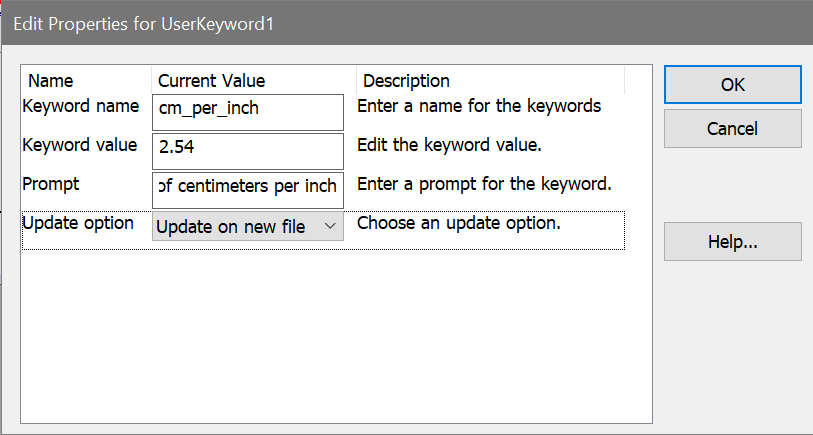The height and width of the screenshot is (435, 813).
Task: Select the Keyword value row label
Action: pyautogui.click(x=80, y=145)
